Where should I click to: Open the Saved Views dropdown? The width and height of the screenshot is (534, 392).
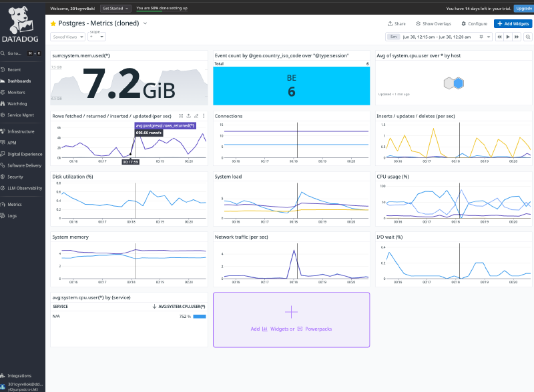[x=67, y=37]
